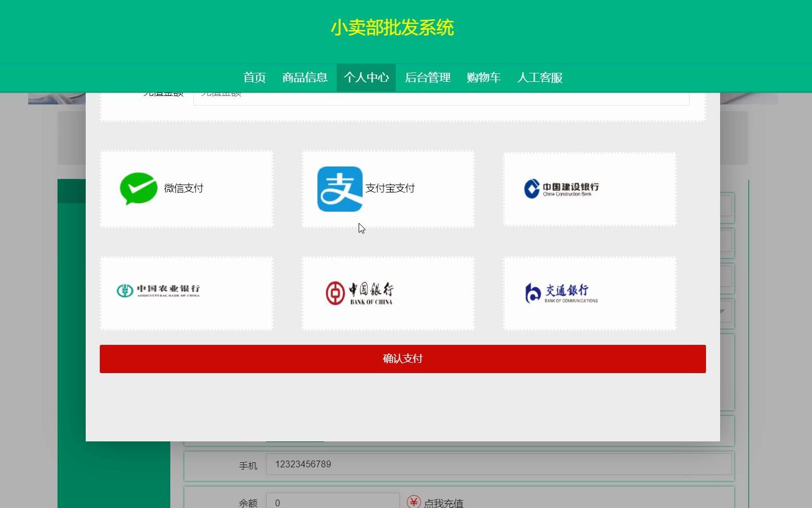This screenshot has height=508, width=812.
Task: Choose Agricultural Bank of China payment option
Action: [x=187, y=294]
